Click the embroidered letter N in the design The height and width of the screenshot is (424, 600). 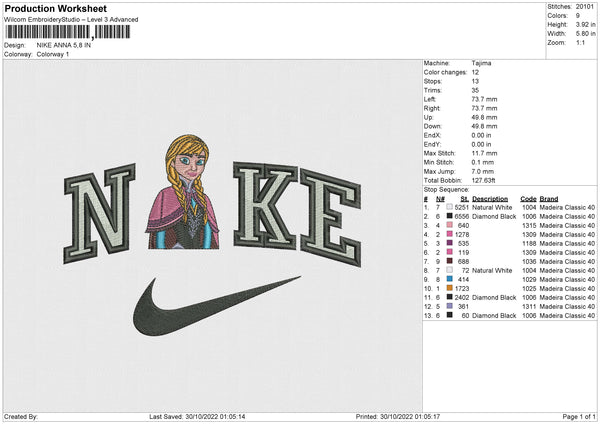point(99,214)
